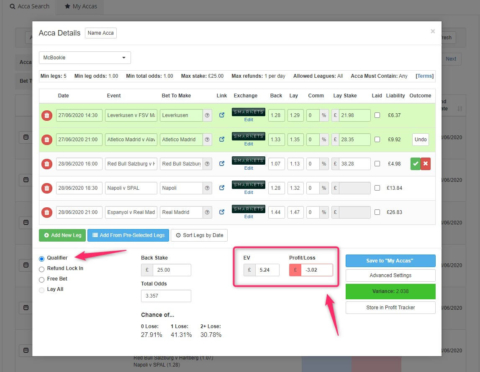Open external link for Atletico Madrid leg

click(222, 139)
